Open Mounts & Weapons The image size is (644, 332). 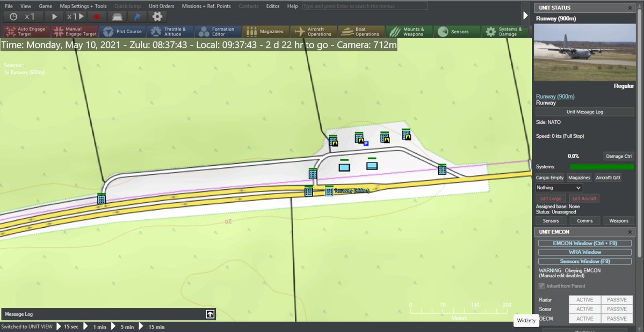(409, 32)
